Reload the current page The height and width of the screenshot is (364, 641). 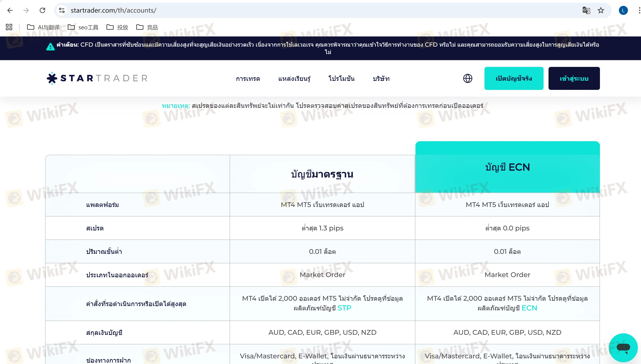point(43,10)
